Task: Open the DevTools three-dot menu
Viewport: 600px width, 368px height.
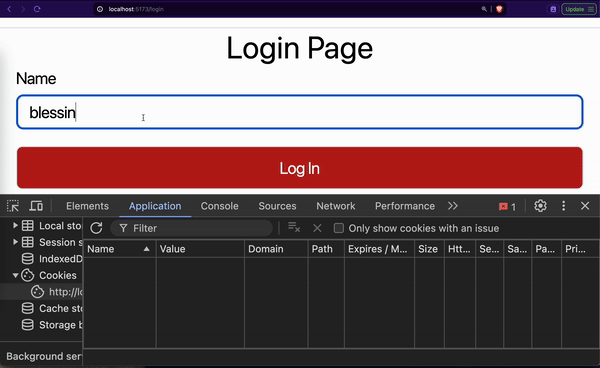Action: point(563,206)
